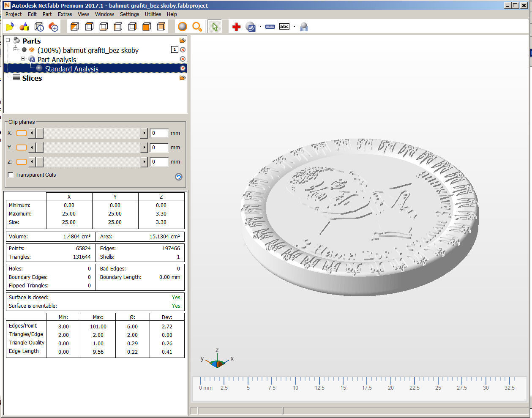
Task: Reset clip planes with the circular arrow
Action: (179, 177)
